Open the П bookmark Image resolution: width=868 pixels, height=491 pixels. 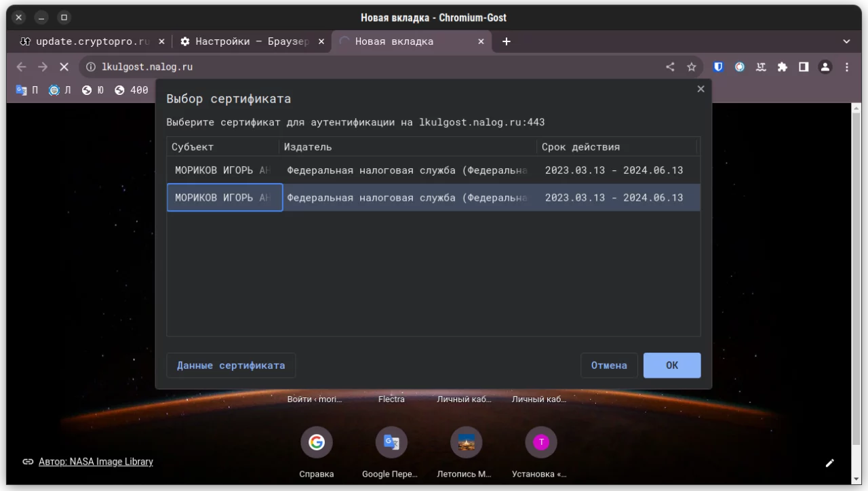pyautogui.click(x=27, y=90)
